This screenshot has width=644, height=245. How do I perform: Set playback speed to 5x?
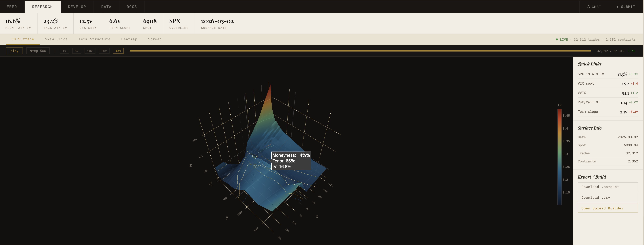tap(76, 51)
